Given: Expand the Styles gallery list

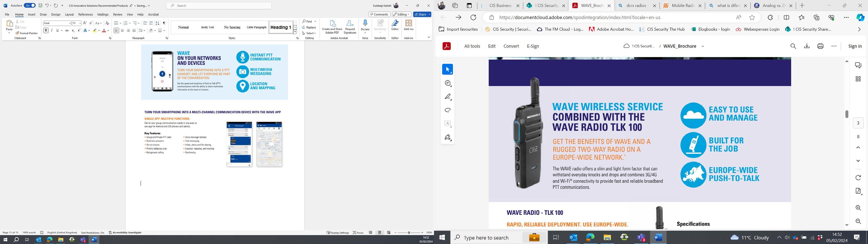Looking at the screenshot, I should pyautogui.click(x=295, y=32).
